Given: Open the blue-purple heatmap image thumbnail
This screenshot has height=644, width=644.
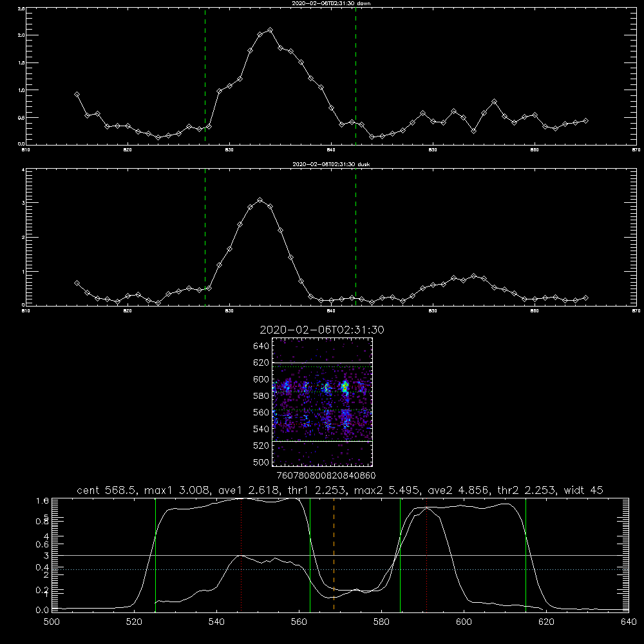Looking at the screenshot, I should coord(322,402).
